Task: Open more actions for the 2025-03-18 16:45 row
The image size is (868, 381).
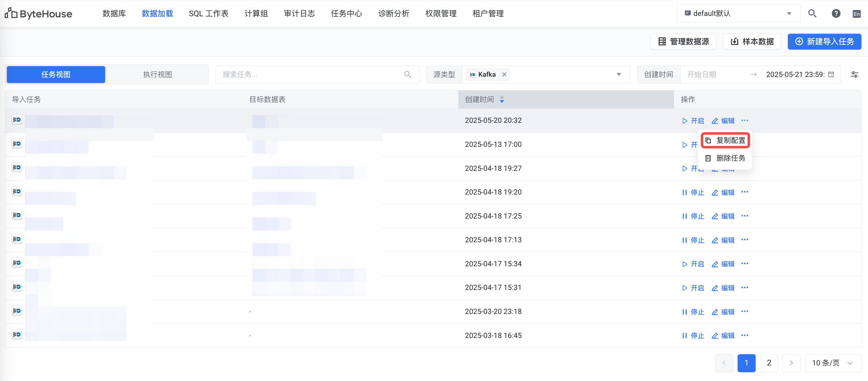Action: coord(745,335)
